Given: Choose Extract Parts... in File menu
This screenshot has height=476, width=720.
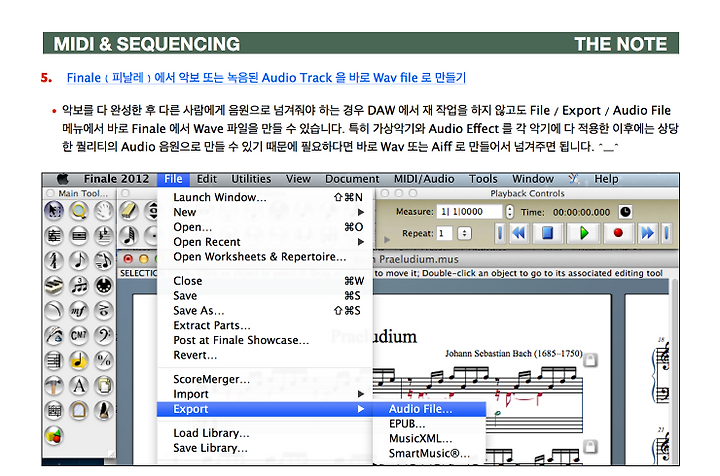Looking at the screenshot, I should (265, 325).
